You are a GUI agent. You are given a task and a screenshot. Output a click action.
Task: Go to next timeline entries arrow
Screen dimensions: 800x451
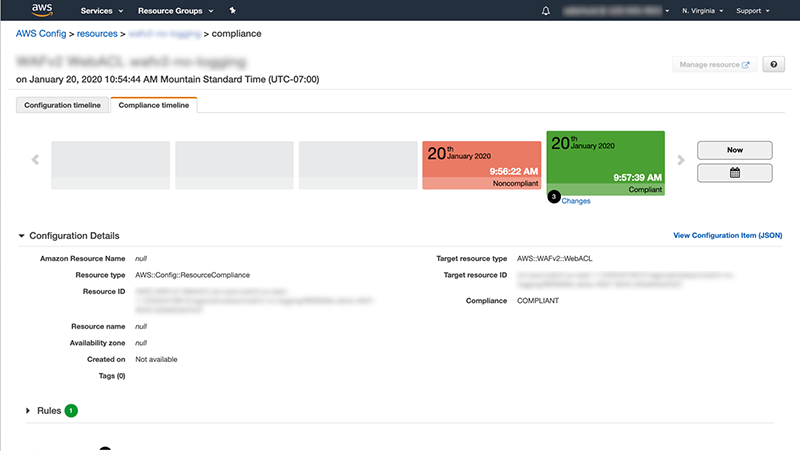(681, 160)
